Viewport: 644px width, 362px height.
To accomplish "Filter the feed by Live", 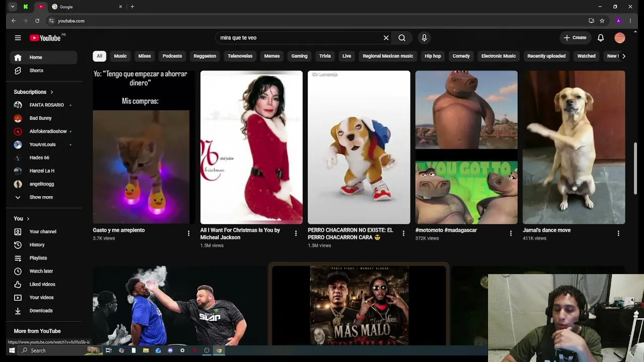I will pos(347,56).
